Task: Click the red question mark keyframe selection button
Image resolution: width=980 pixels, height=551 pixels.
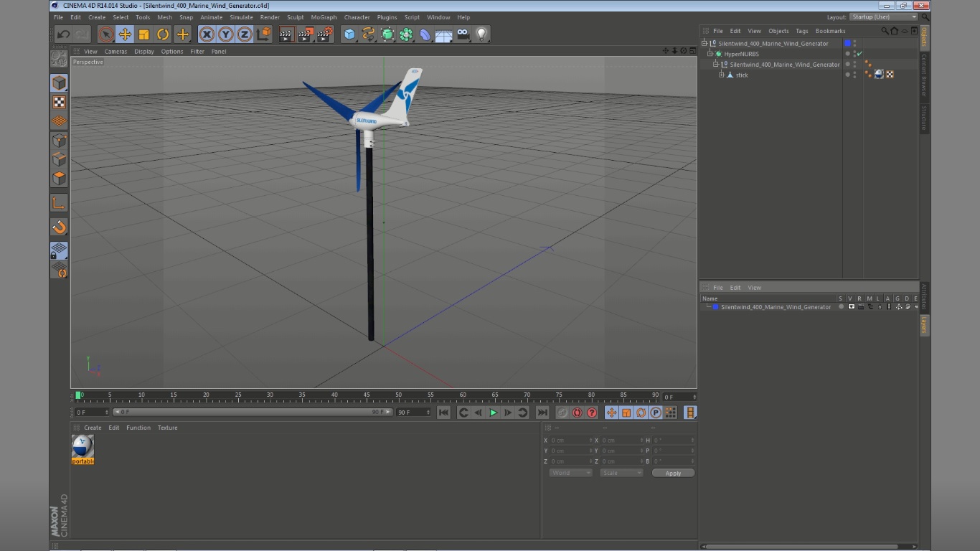Action: [x=592, y=413]
